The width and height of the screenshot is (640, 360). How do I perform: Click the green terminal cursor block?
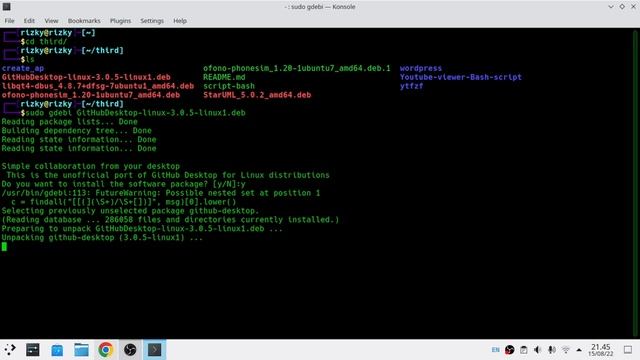[x=4, y=247]
